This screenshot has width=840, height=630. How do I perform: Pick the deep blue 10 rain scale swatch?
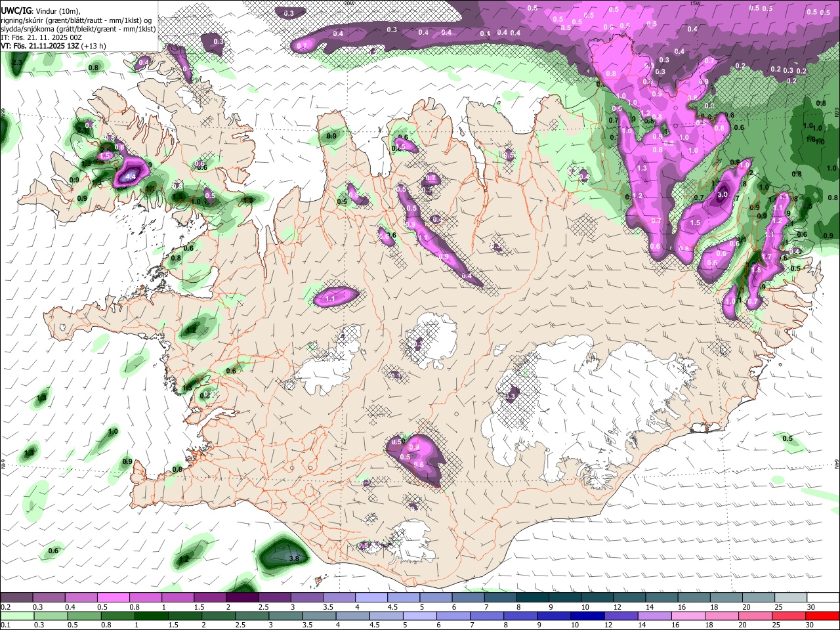(x=587, y=616)
